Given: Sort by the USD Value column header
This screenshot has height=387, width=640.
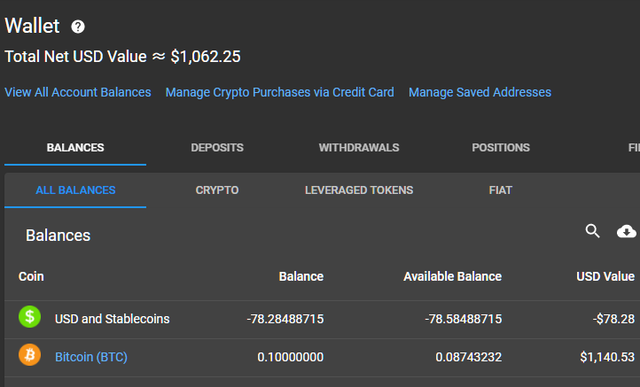Looking at the screenshot, I should tap(605, 277).
